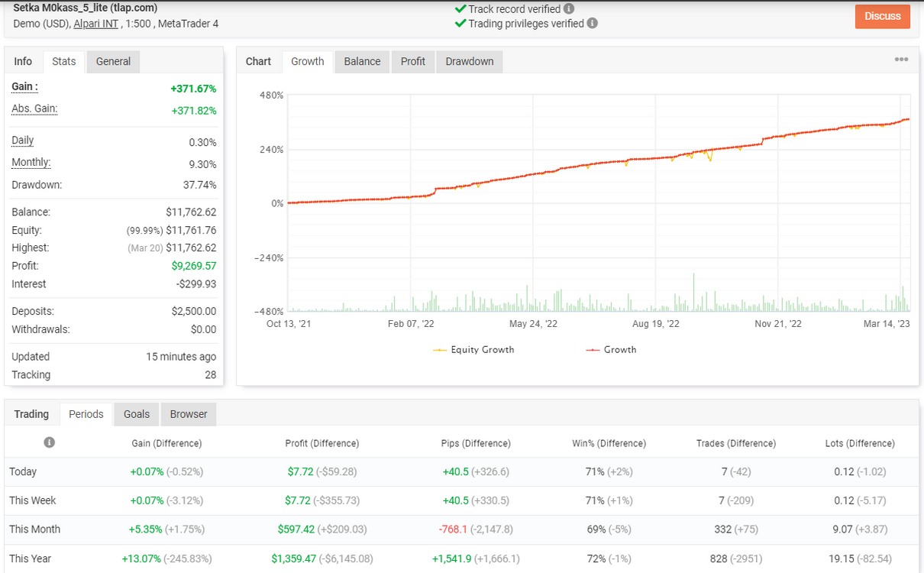924x573 pixels.
Task: Click the Win% (Difference) column header
Action: click(609, 443)
